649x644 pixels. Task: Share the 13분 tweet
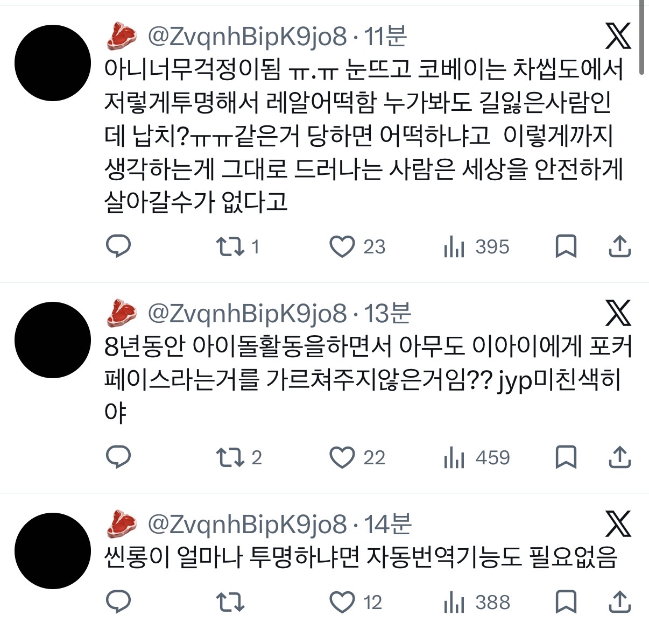tap(619, 457)
